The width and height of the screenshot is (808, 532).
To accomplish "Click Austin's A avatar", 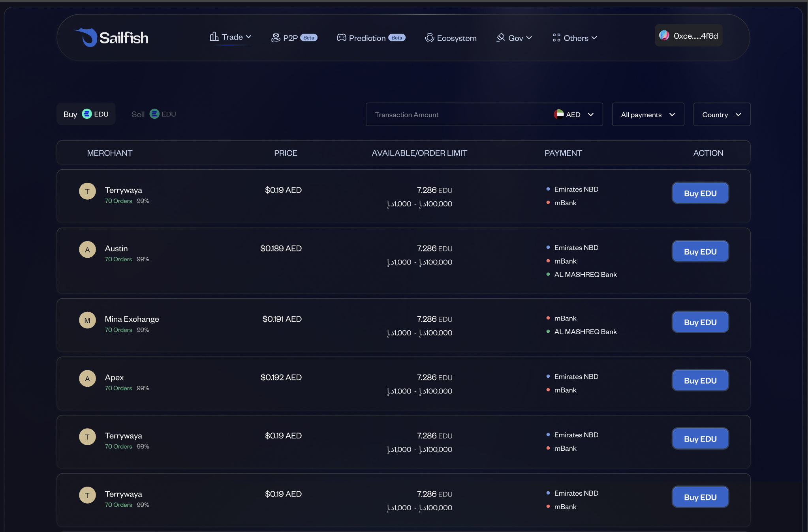I will coord(87,249).
